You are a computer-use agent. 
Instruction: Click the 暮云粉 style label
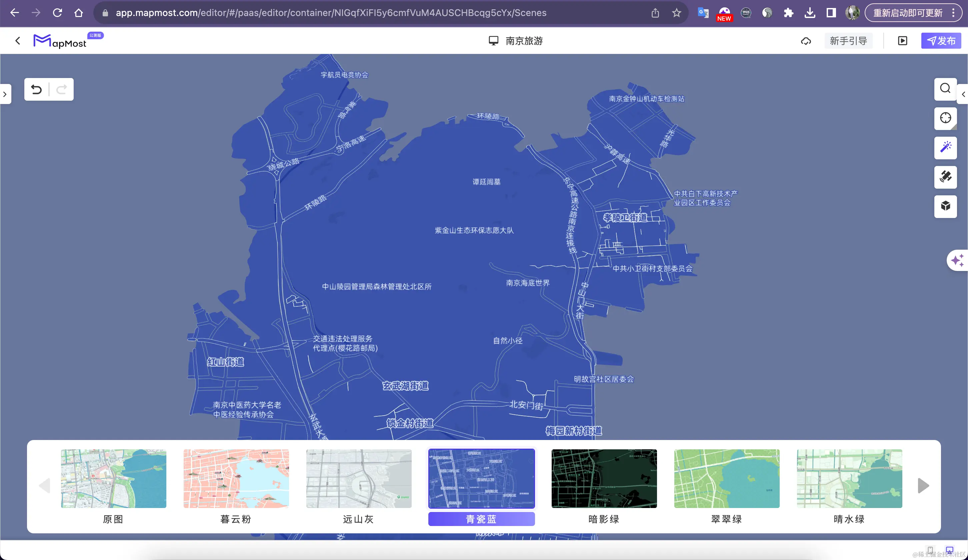[236, 519]
